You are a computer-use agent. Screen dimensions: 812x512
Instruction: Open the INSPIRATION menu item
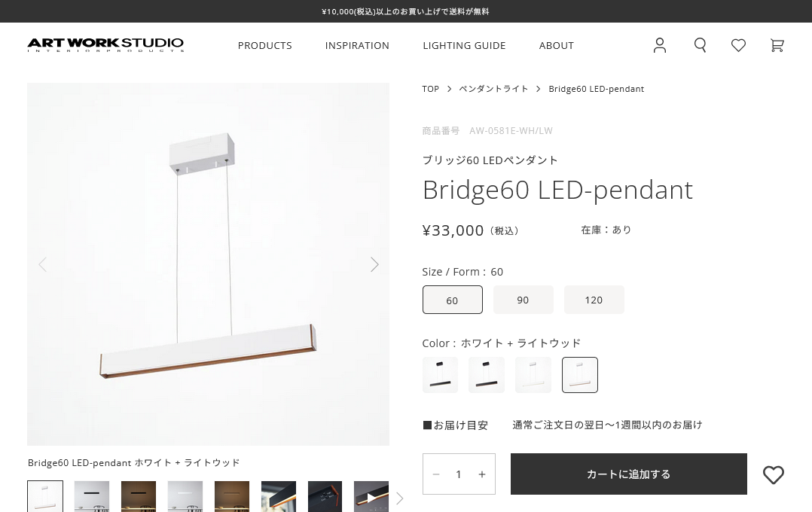pyautogui.click(x=357, y=45)
